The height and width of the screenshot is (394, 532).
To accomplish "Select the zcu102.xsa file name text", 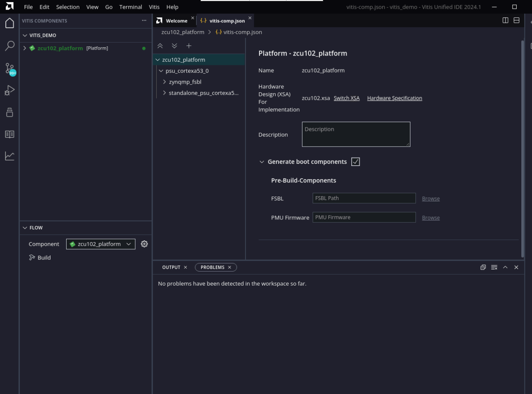I will tap(316, 98).
